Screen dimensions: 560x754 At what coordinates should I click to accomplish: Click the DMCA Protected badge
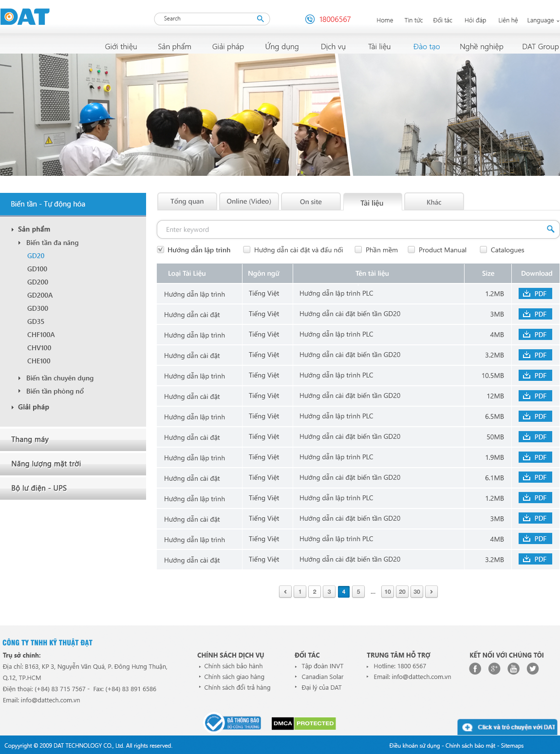point(304,723)
